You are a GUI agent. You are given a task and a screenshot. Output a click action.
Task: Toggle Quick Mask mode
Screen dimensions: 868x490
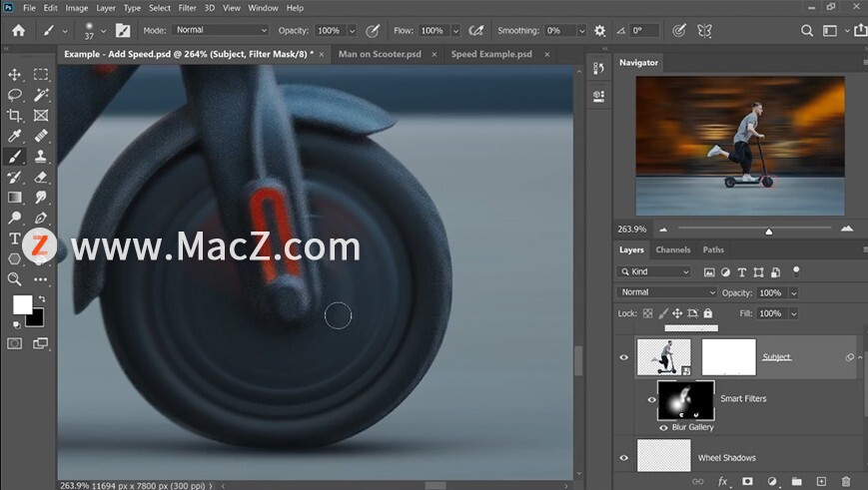15,343
